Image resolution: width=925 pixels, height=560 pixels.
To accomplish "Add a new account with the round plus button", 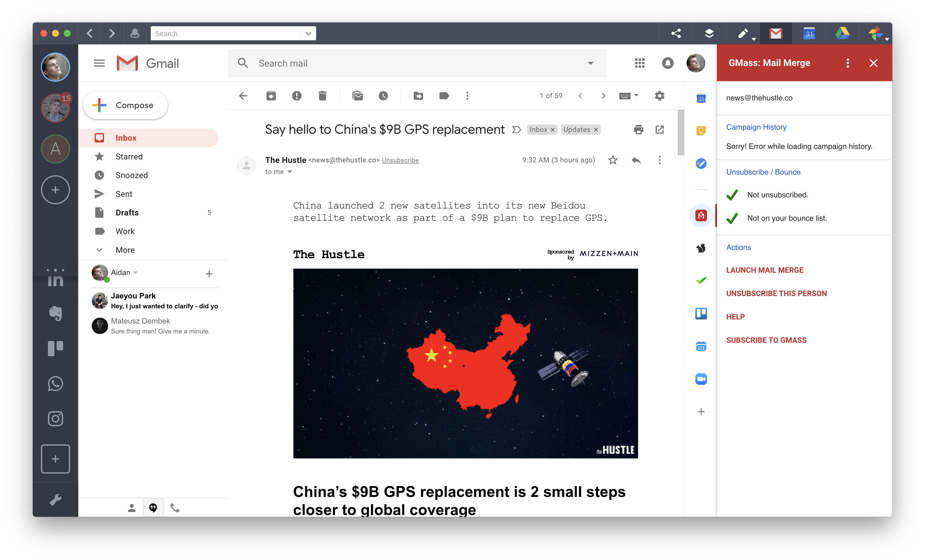I will tap(55, 190).
